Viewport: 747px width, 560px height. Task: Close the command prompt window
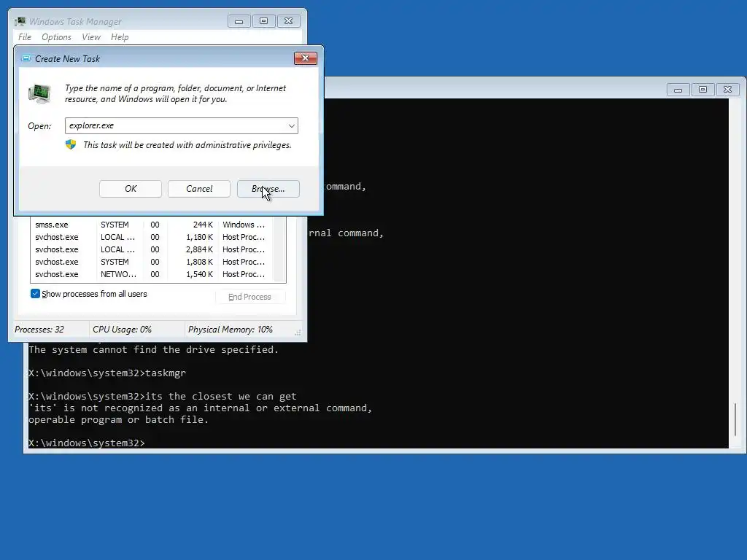[727, 90]
